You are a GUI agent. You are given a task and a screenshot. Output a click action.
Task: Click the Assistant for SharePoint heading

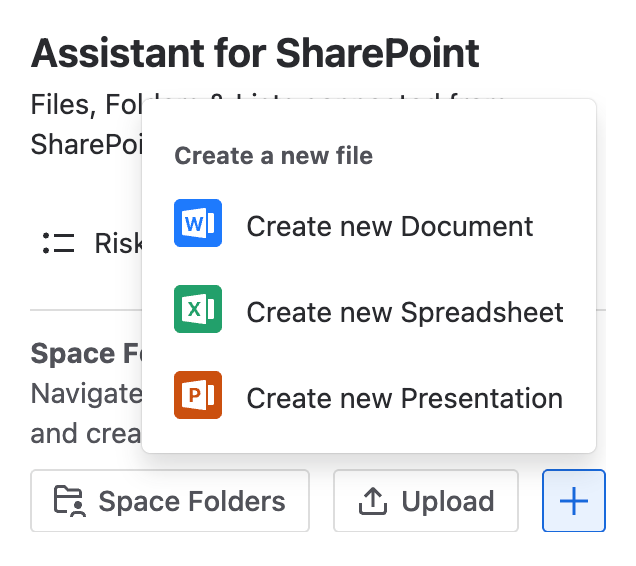coord(256,53)
